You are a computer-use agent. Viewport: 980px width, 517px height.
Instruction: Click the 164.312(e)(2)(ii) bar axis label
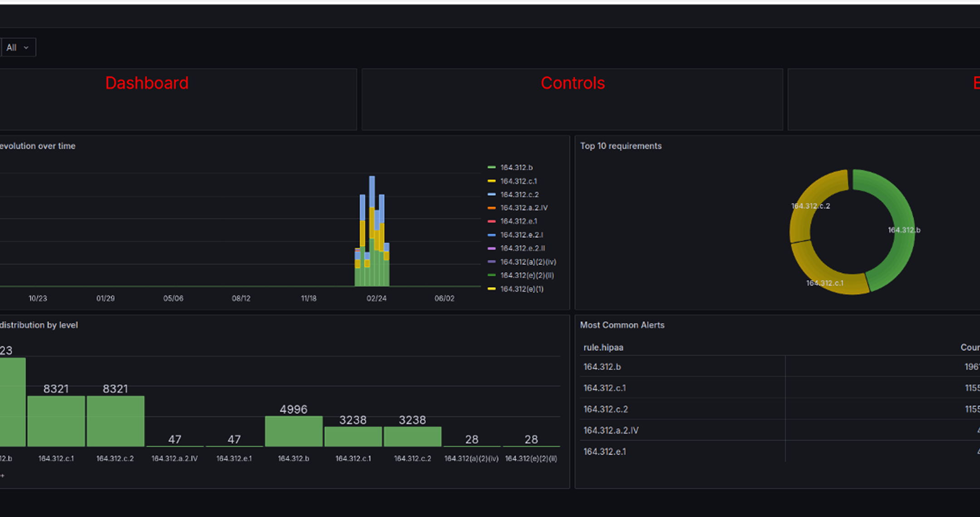tap(531, 459)
